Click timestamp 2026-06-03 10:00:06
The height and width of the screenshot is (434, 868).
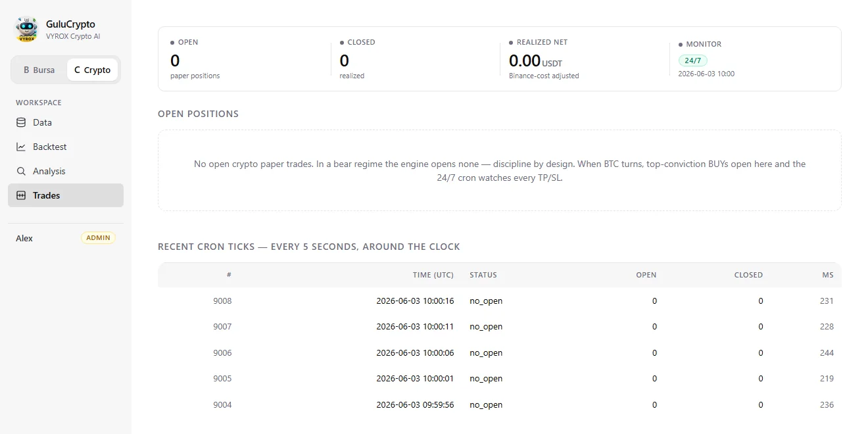coord(415,352)
